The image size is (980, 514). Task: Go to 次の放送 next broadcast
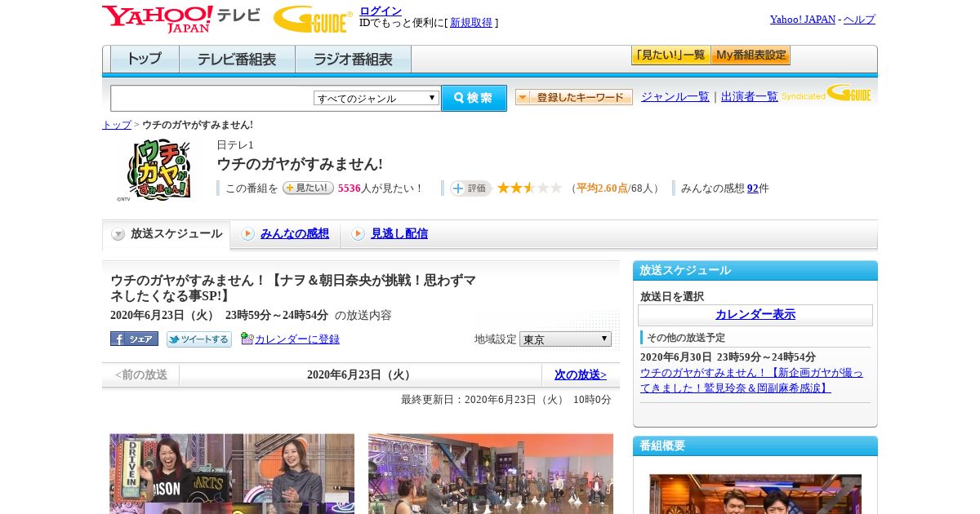pos(581,374)
